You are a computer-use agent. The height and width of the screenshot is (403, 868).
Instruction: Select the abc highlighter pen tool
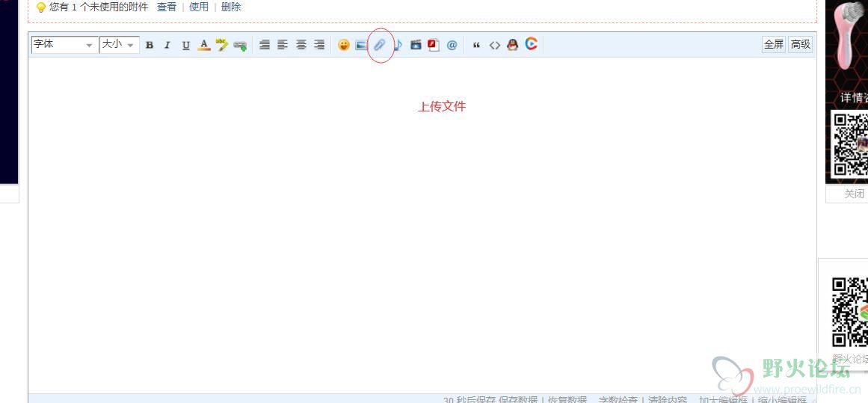[x=222, y=46]
